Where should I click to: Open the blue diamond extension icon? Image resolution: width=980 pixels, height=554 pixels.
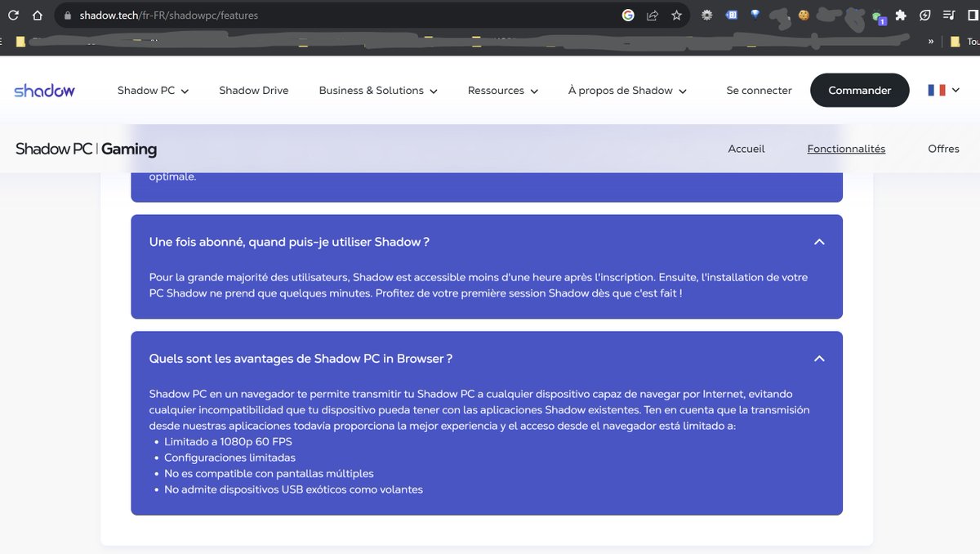755,15
